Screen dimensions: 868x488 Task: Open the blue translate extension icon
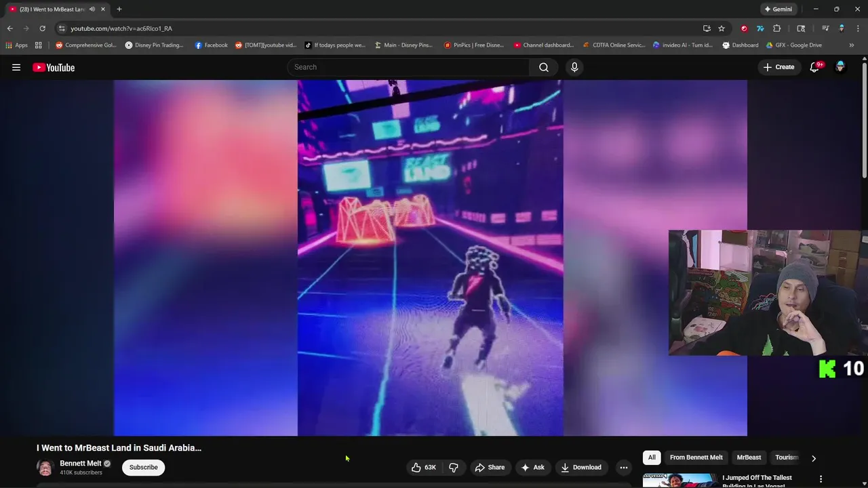(x=760, y=28)
